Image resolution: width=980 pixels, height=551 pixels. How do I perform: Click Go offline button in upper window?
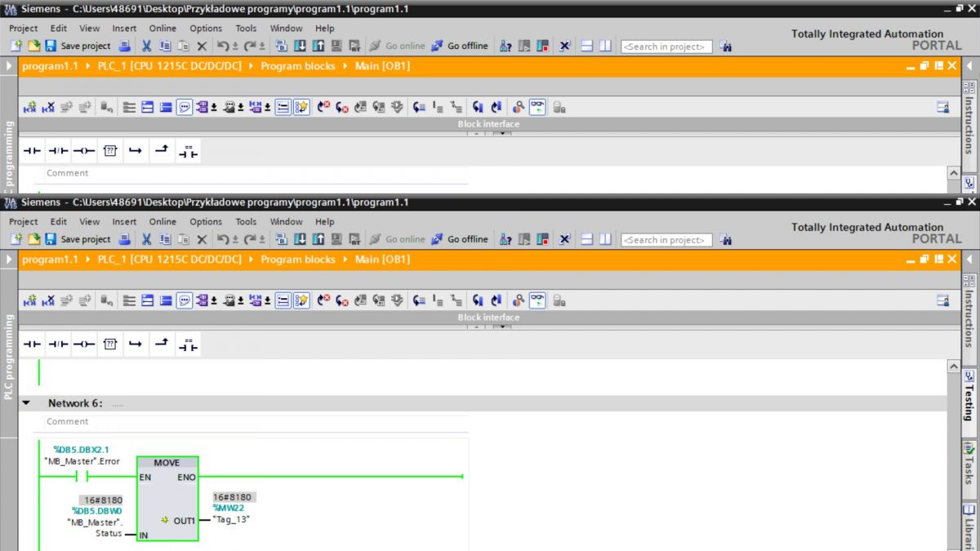[x=460, y=46]
